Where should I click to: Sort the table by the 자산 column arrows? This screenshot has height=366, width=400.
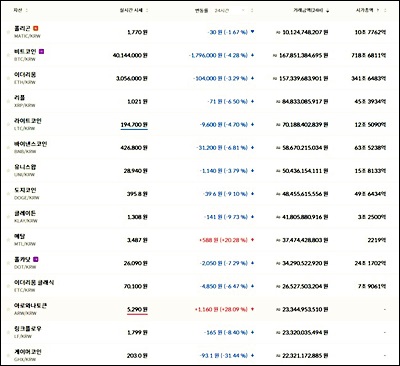[x=27, y=11]
